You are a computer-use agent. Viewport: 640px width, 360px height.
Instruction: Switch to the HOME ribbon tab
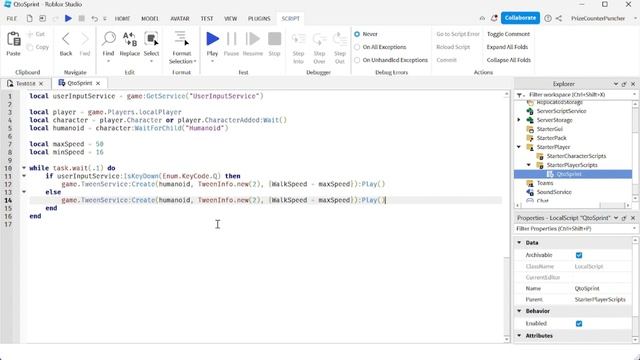pos(122,19)
